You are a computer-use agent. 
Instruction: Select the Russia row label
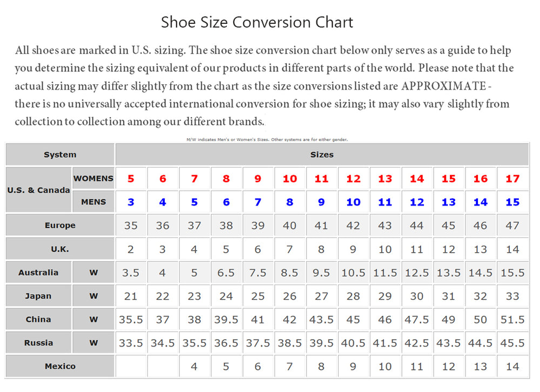point(38,343)
